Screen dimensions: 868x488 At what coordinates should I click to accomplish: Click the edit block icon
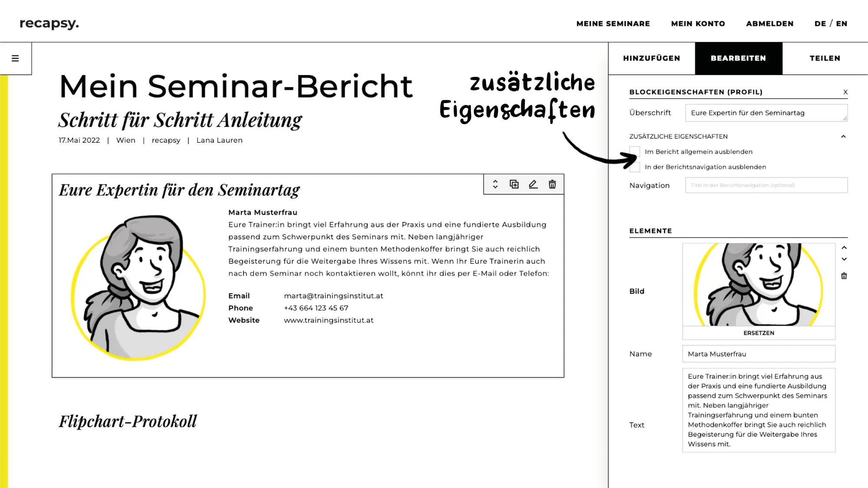(x=533, y=184)
